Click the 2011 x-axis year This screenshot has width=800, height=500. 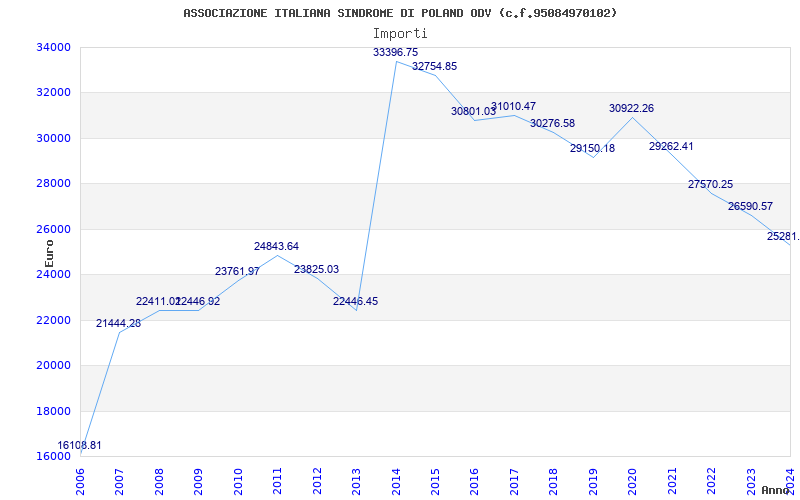(x=278, y=482)
